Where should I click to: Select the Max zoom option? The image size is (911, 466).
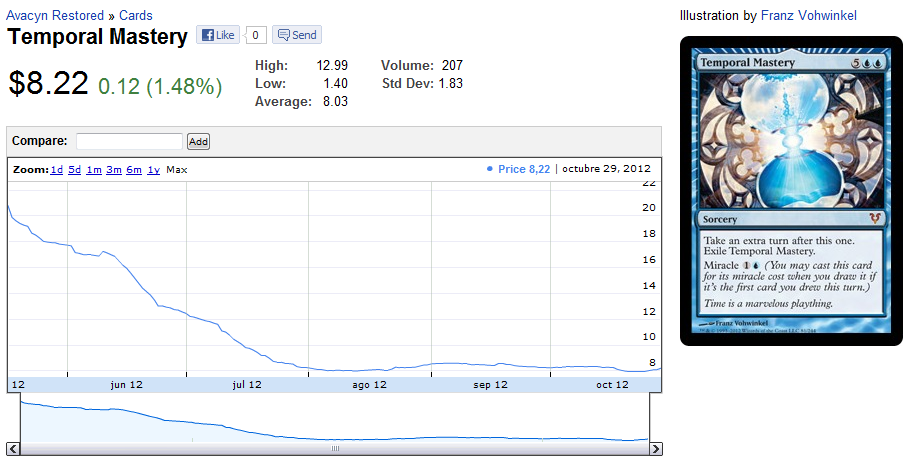[177, 170]
